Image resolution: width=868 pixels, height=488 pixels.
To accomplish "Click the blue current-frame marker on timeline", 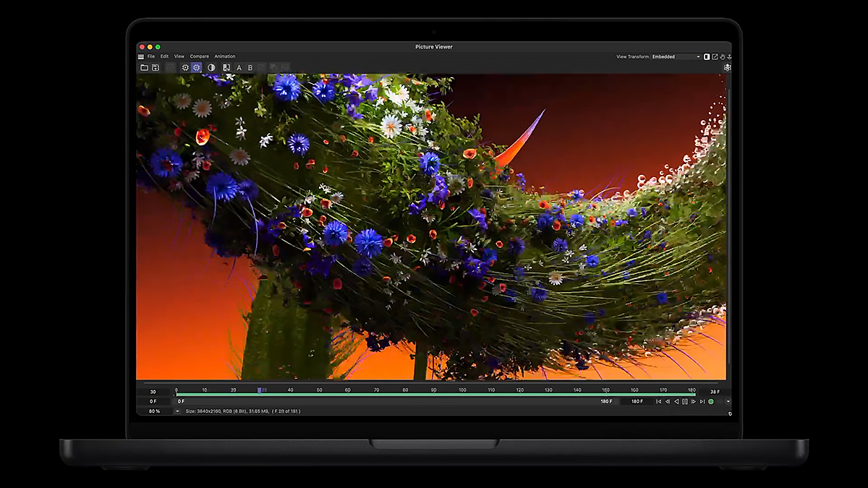I will pyautogui.click(x=260, y=390).
